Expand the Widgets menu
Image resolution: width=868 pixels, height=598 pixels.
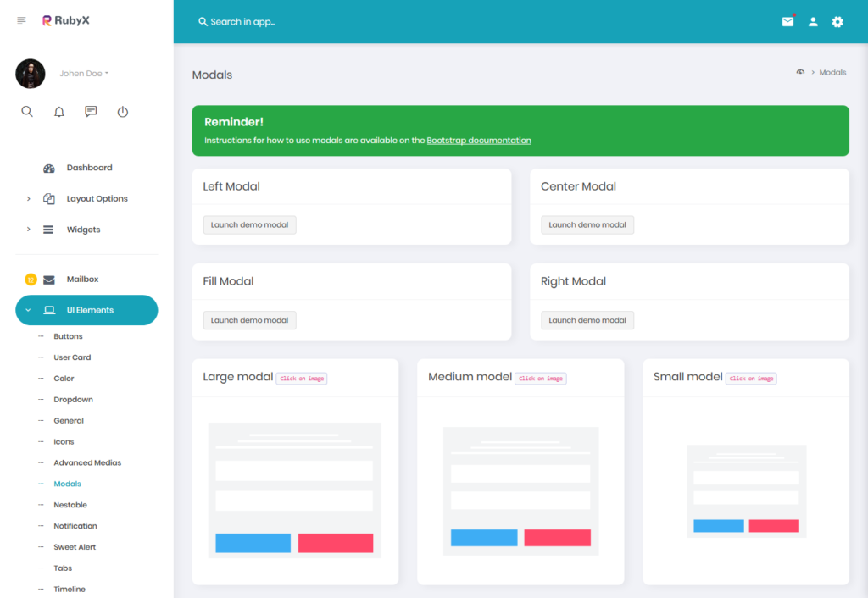pos(85,229)
